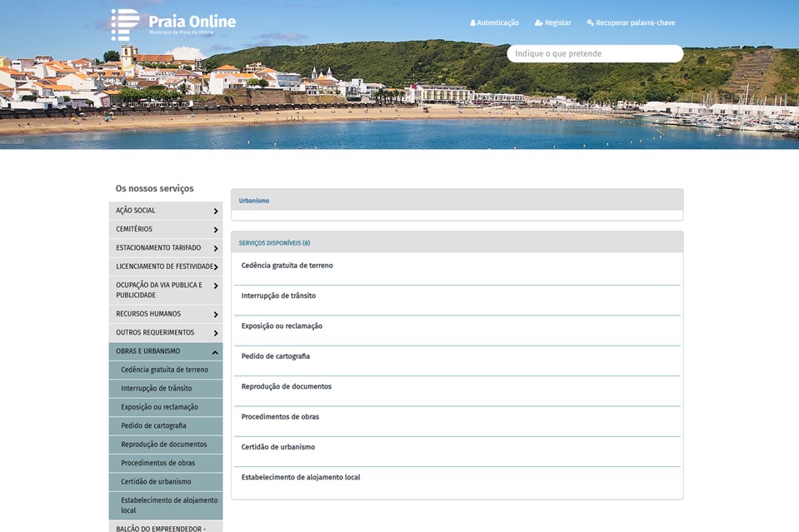The height and width of the screenshot is (532, 799).
Task: Click the search field 'Indique o que pretende'
Action: pos(594,54)
